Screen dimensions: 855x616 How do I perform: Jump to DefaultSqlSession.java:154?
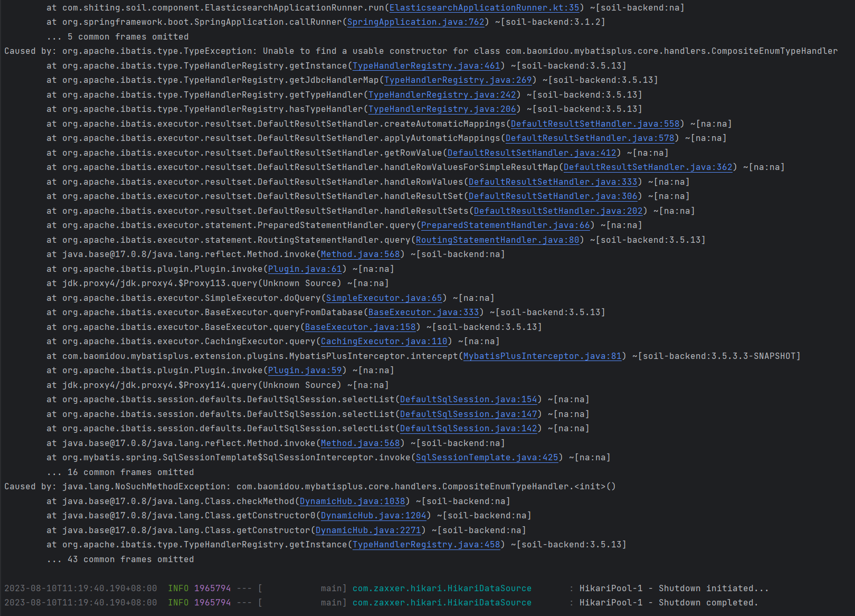(468, 400)
